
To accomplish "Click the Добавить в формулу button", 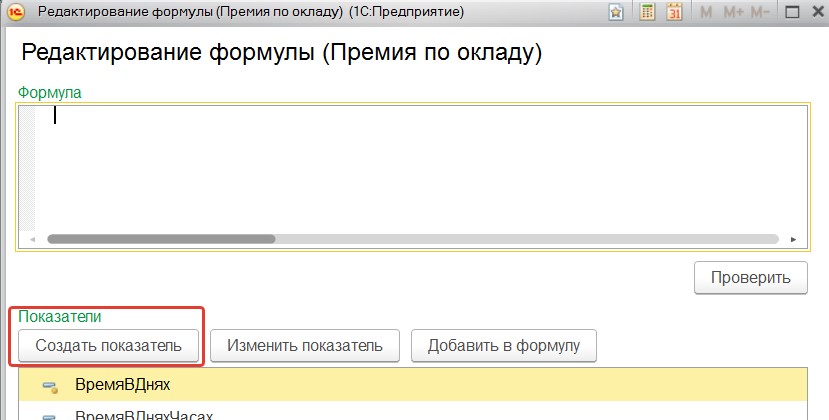I will click(504, 346).
